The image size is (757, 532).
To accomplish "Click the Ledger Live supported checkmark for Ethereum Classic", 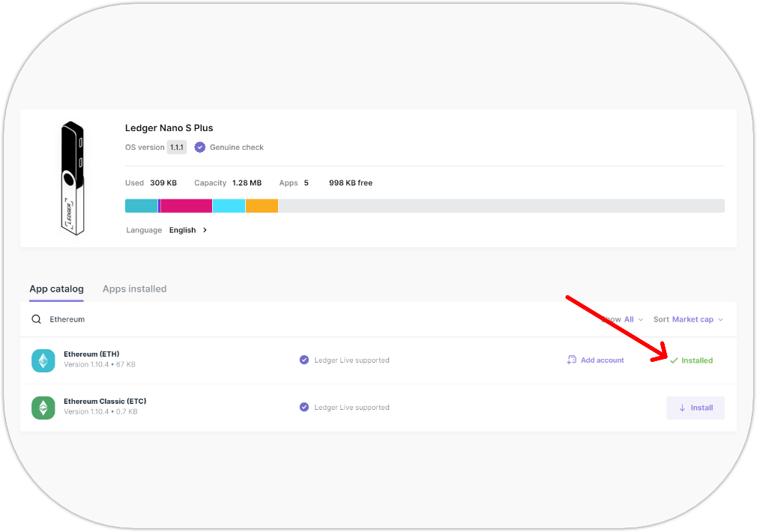I will pos(304,408).
